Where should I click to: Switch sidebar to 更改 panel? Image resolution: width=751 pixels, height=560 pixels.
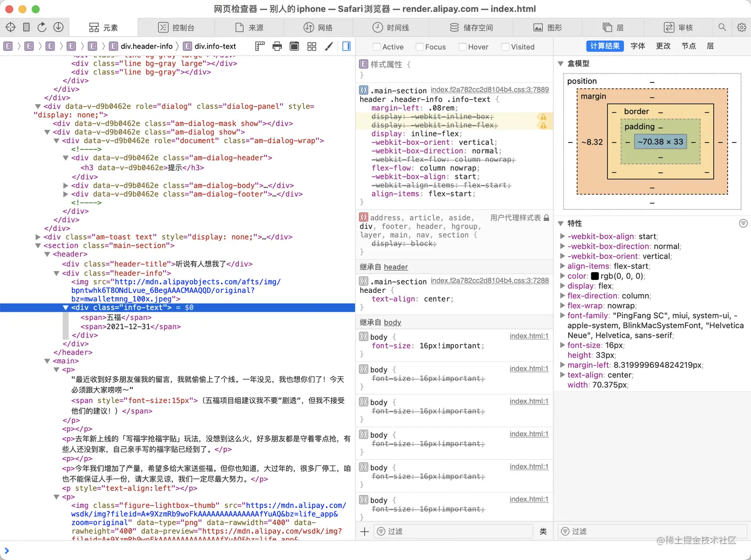tap(663, 46)
